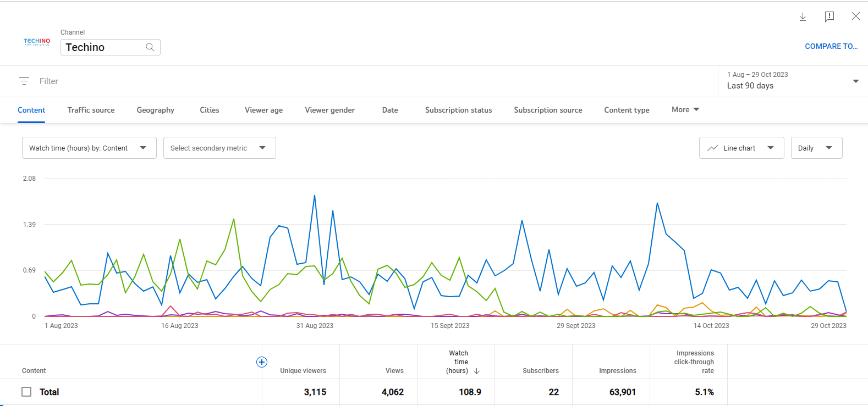This screenshot has height=406, width=868.
Task: Click the total watch time value 108.9
Action: point(470,392)
